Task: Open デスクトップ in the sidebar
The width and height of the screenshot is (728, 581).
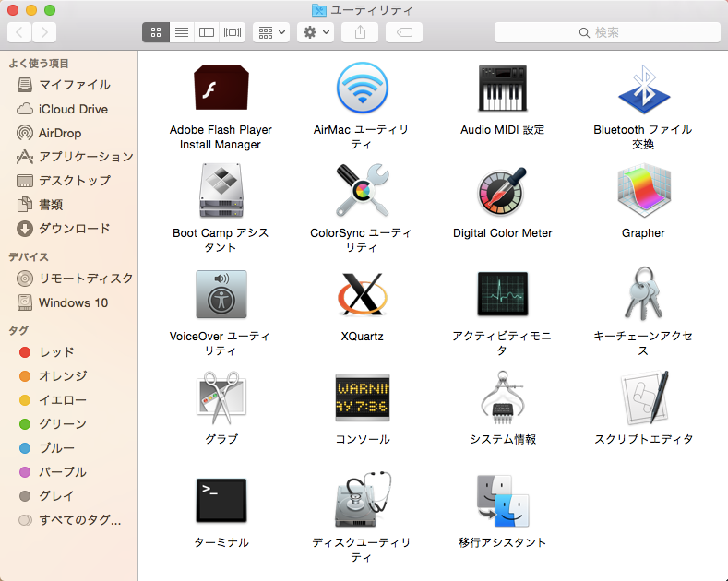Action: [x=68, y=181]
